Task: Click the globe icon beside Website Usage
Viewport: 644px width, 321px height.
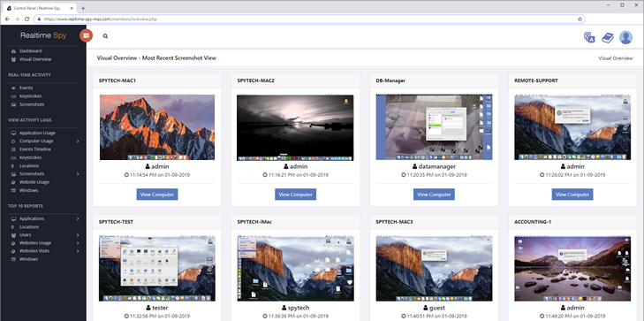Action: [13, 182]
